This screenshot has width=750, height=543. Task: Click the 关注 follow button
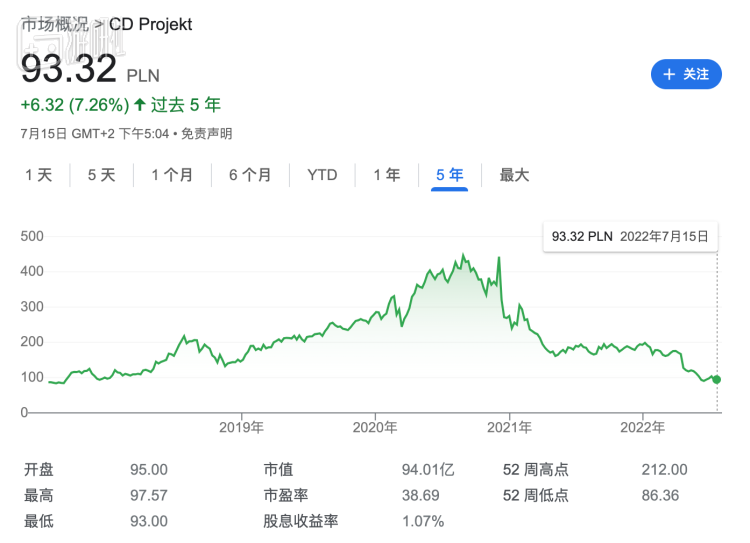point(686,74)
